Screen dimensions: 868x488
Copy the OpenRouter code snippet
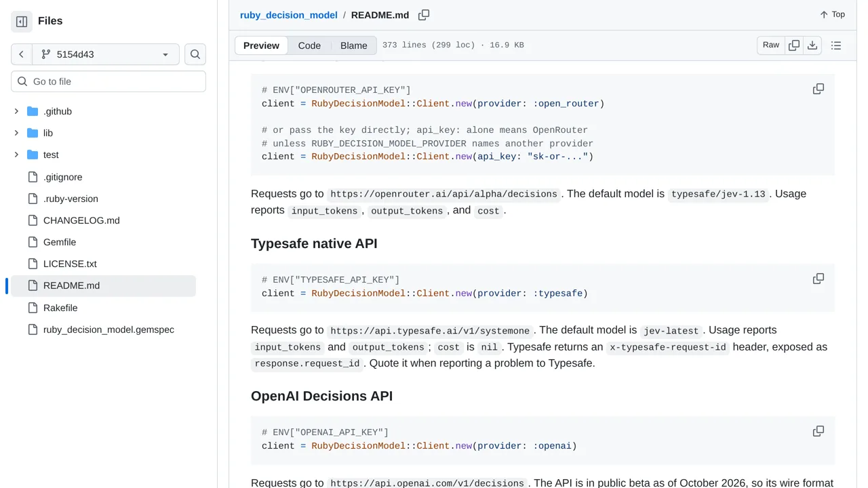[x=818, y=89]
